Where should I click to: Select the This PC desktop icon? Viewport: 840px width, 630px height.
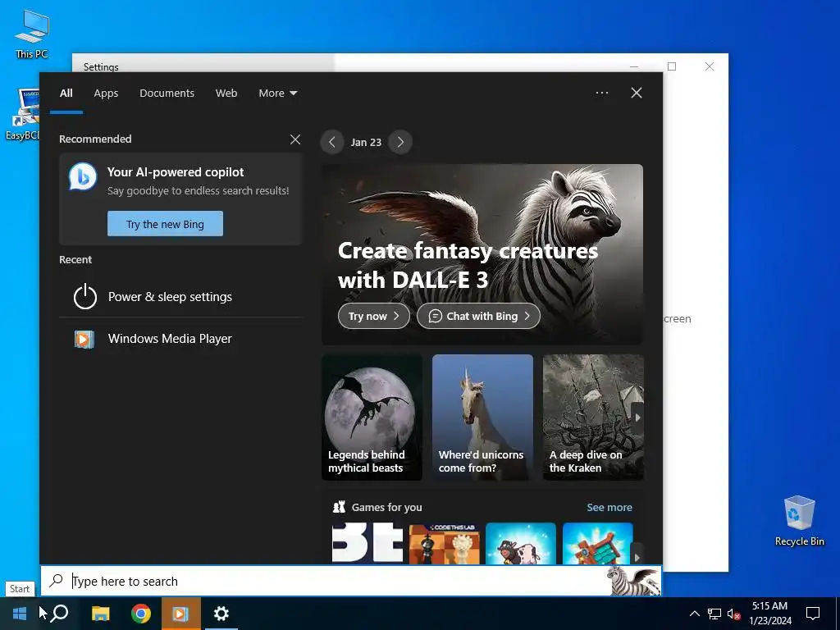click(x=32, y=34)
